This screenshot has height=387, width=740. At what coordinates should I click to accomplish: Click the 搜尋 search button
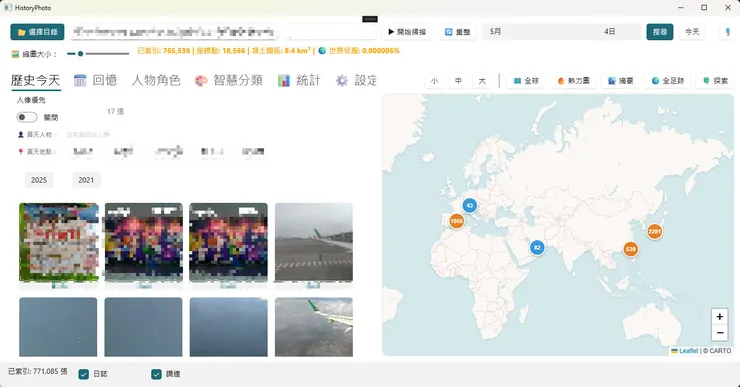(x=660, y=32)
